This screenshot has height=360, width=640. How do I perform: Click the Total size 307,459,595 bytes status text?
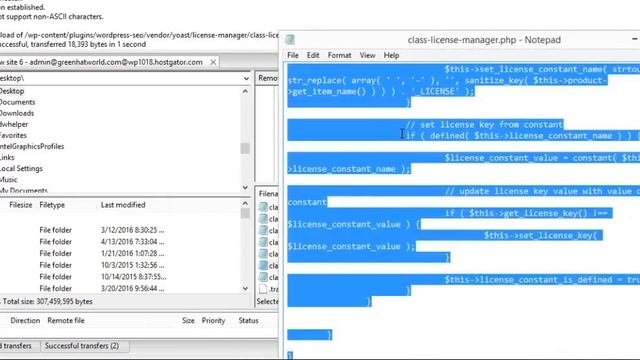[47, 301]
